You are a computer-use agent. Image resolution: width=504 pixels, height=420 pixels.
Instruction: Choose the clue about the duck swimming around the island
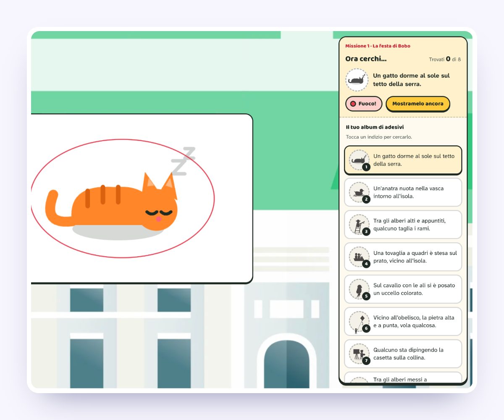click(403, 192)
